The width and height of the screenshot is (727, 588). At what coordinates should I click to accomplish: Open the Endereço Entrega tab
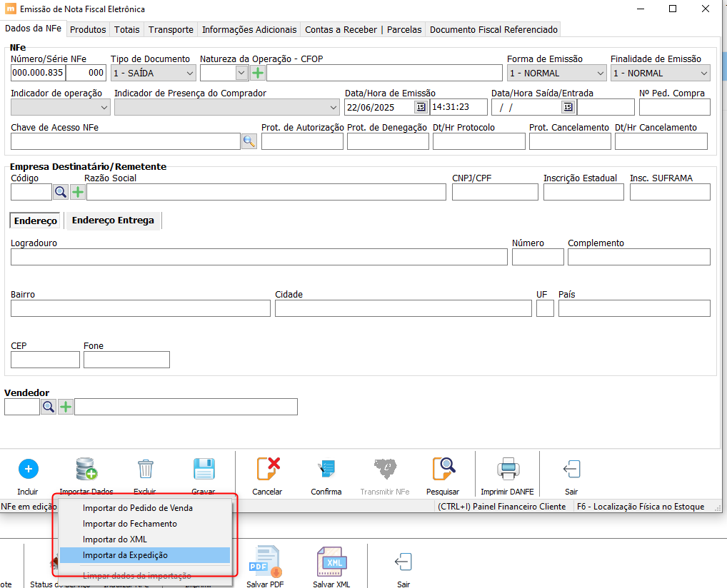(x=113, y=220)
